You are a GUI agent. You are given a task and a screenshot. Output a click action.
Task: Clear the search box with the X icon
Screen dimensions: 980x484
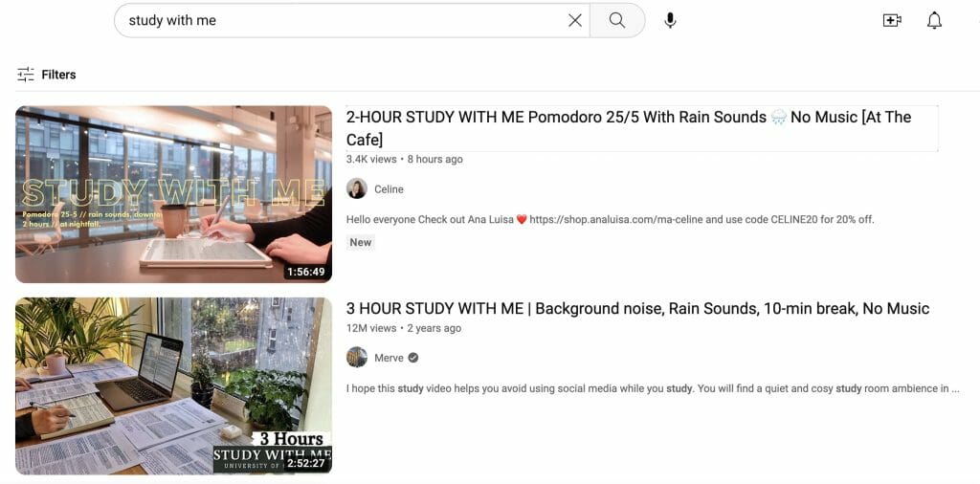574,21
